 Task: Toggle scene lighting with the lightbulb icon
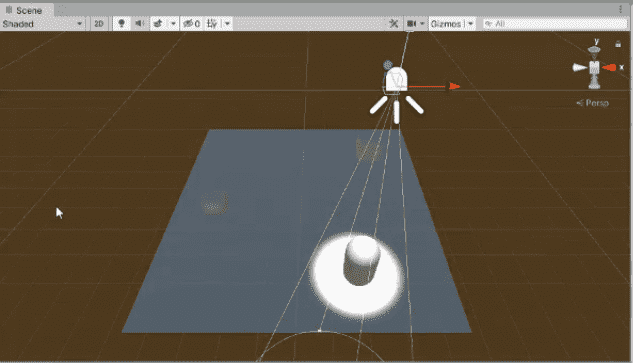point(121,24)
